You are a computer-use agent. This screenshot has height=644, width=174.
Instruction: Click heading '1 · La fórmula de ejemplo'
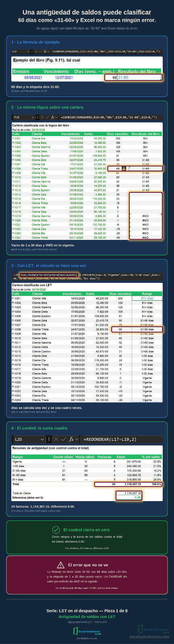pyautogui.click(x=35, y=42)
